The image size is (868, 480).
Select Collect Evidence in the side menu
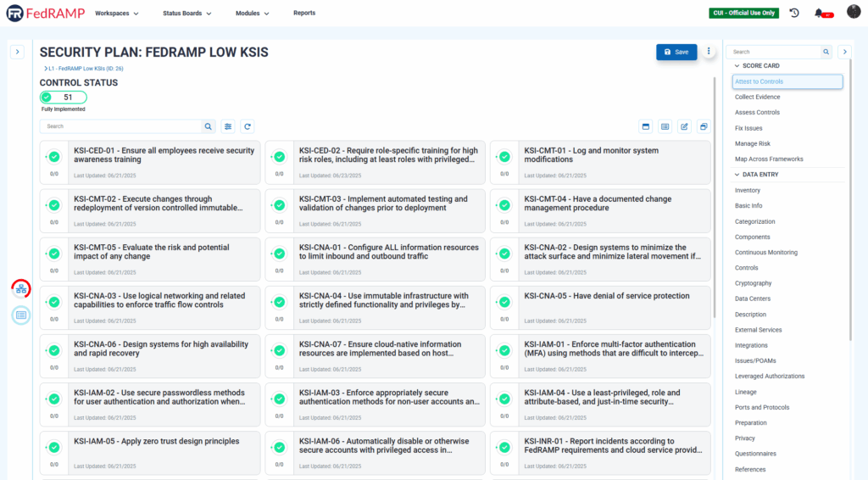pyautogui.click(x=757, y=98)
